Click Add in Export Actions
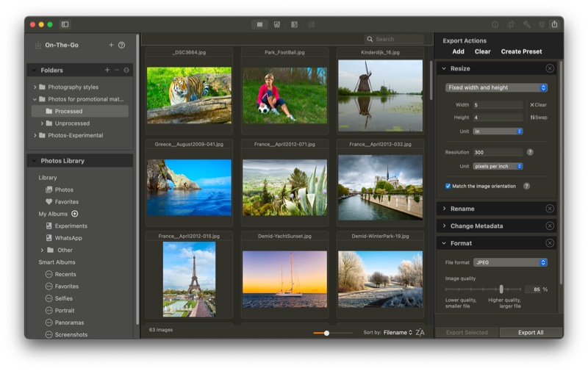The image size is (588, 371). pyautogui.click(x=458, y=51)
